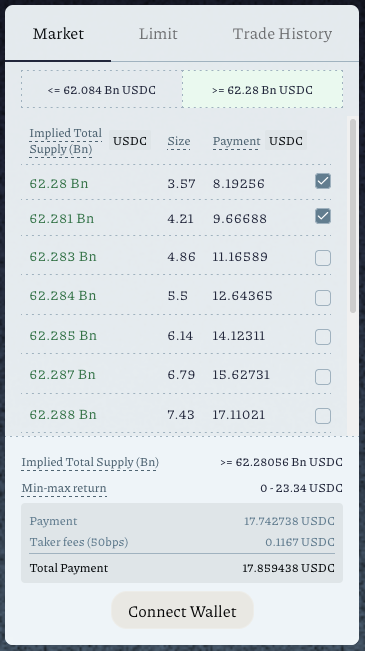Open USDC unit selector beside Payment header

coord(286,141)
